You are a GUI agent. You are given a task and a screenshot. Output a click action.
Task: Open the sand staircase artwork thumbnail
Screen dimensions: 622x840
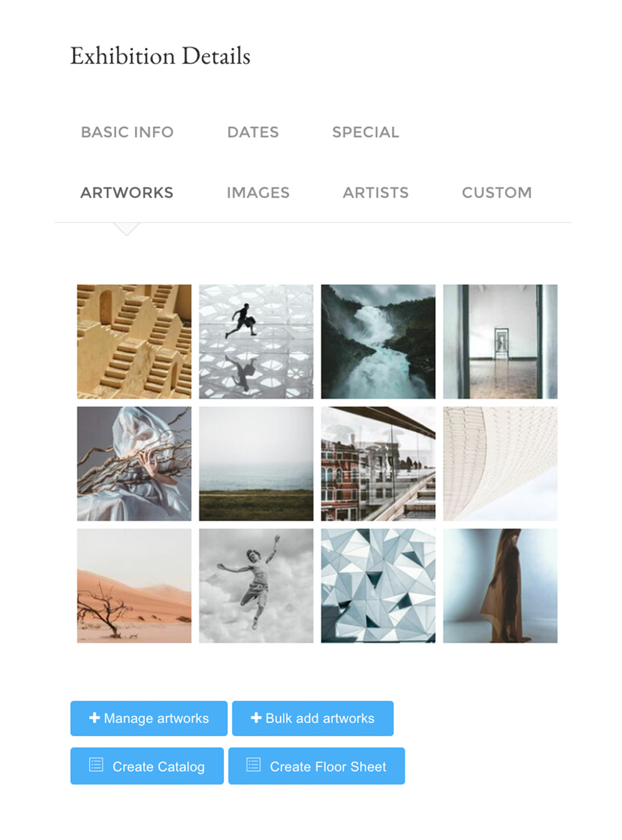[134, 342]
